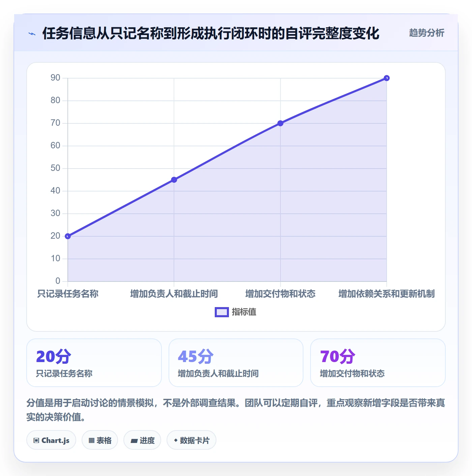Click the description paragraph starting 分值是用于
The height and width of the screenshot is (476, 472).
click(x=236, y=410)
